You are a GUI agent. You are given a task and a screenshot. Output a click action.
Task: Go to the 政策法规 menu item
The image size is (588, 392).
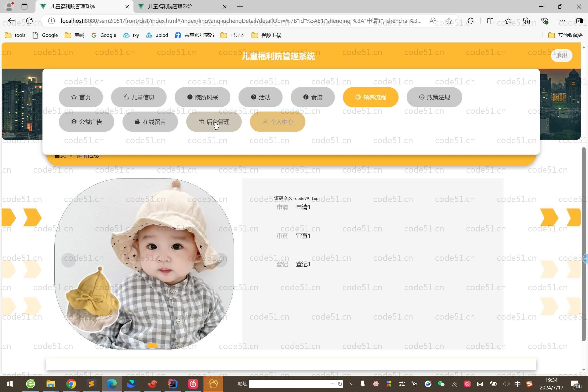[434, 97]
